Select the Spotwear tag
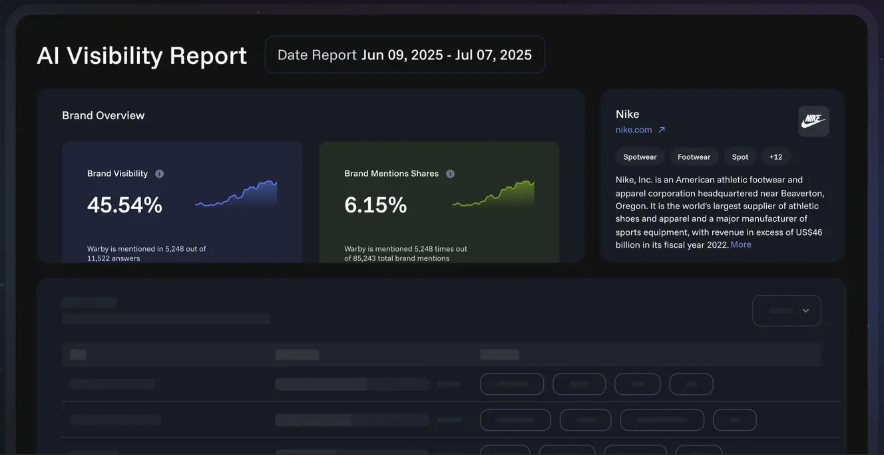 640,157
